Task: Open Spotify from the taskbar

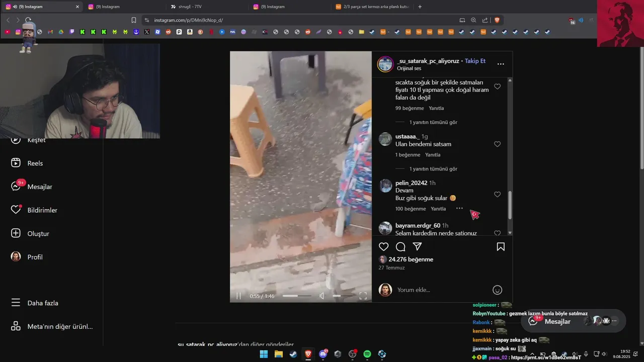Action: (367, 354)
